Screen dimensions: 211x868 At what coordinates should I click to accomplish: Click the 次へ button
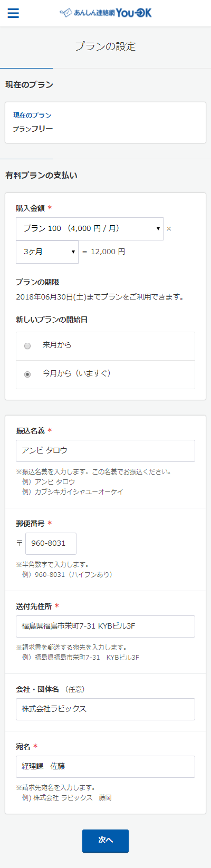point(105,841)
